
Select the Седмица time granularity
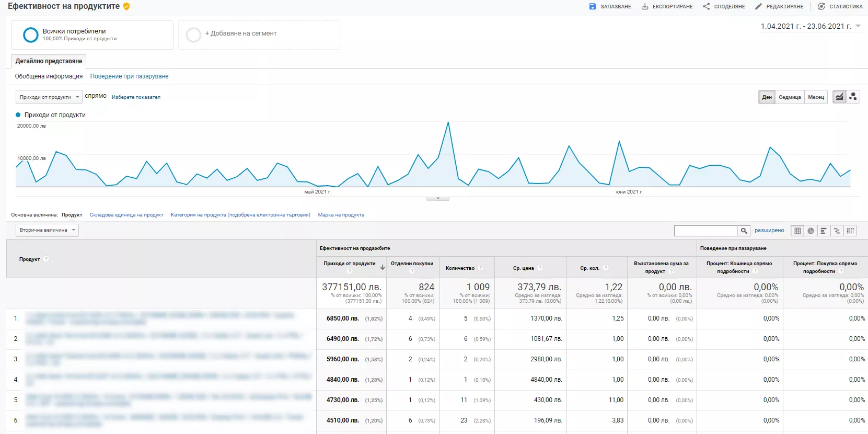click(790, 97)
